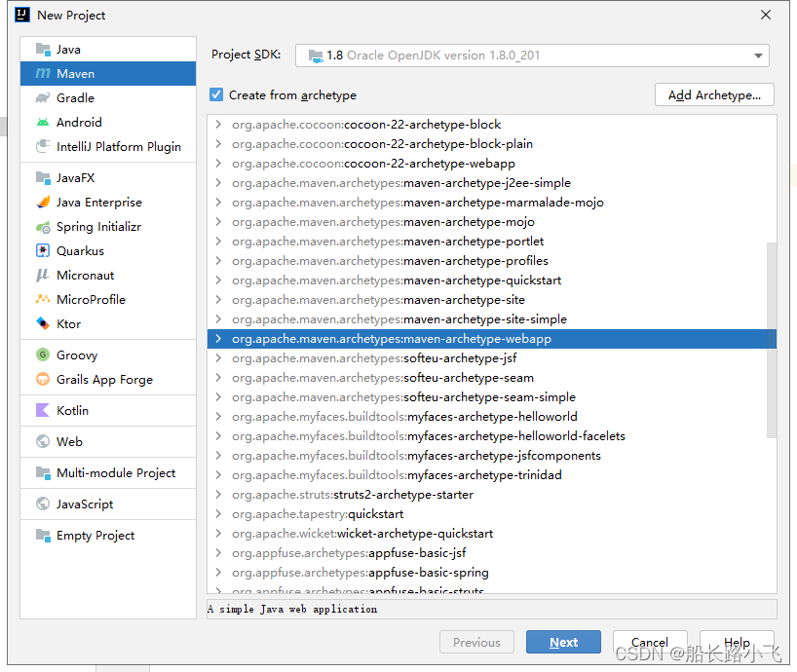The image size is (797, 672).
Task: Select maven-archetype-portlet archetype row
Action: pos(491,242)
